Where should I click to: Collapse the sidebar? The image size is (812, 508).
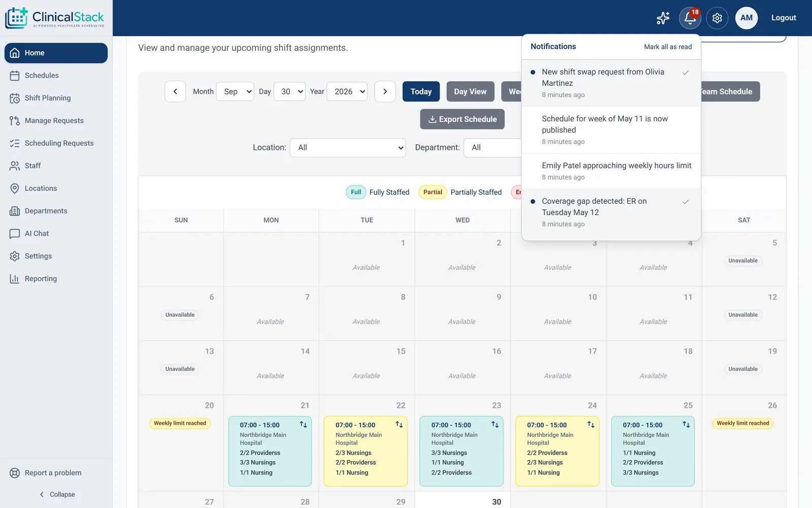[57, 494]
